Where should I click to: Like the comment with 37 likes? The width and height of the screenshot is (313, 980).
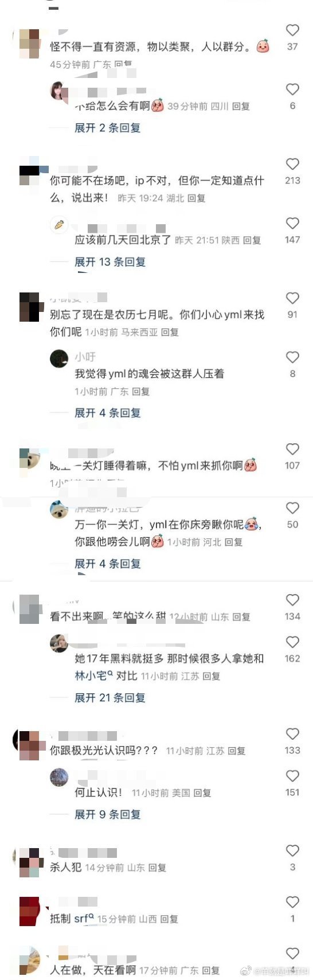tap(292, 30)
